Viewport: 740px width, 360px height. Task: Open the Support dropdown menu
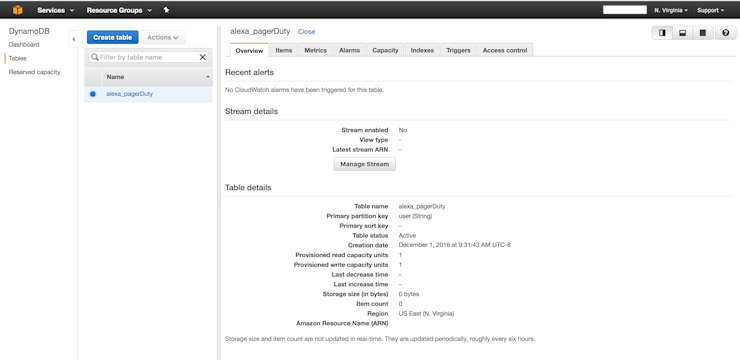pyautogui.click(x=710, y=10)
